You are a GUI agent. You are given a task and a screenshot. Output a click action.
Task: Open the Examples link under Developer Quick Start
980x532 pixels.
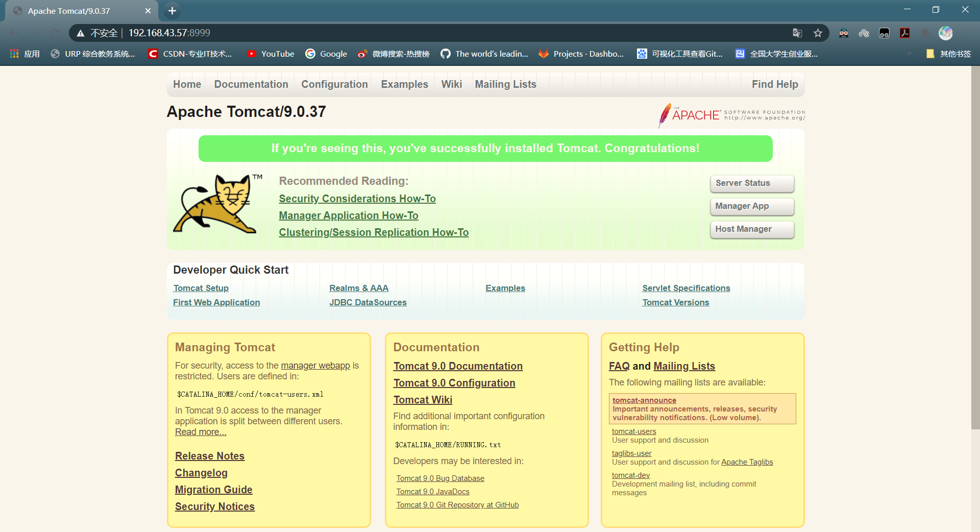click(505, 288)
